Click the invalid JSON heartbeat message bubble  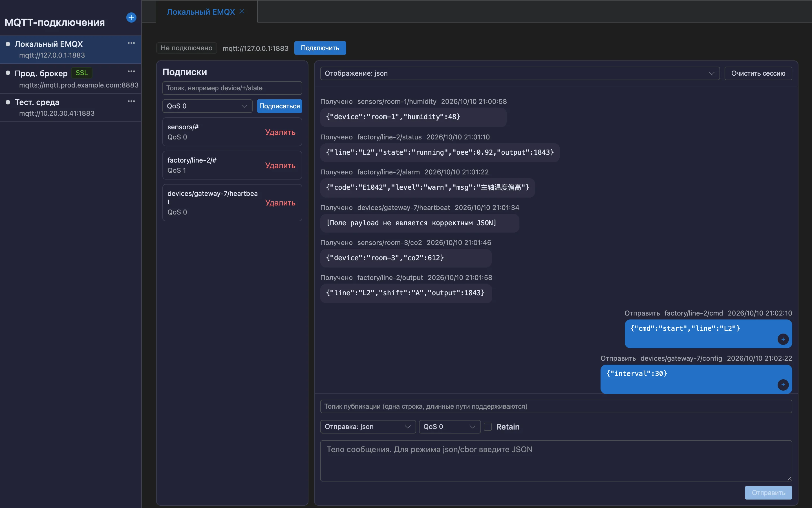coord(420,223)
